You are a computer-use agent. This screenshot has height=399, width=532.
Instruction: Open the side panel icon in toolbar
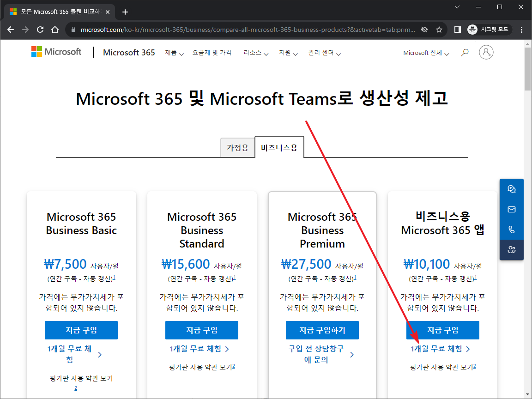click(x=457, y=30)
